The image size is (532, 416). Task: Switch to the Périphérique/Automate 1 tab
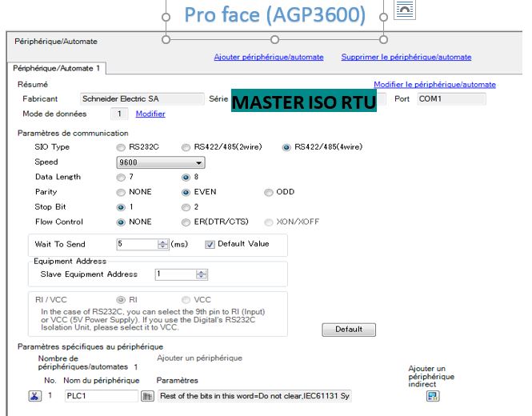pyautogui.click(x=58, y=69)
